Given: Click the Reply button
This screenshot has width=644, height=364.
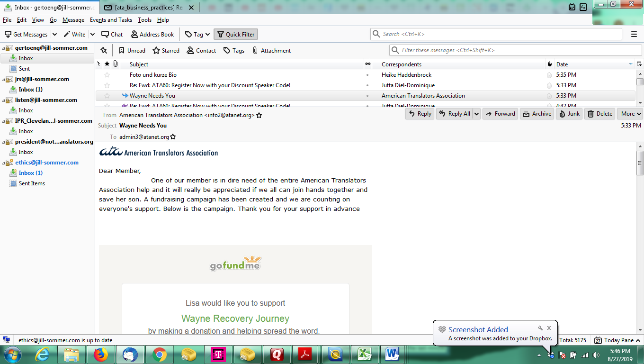Looking at the screenshot, I should (419, 114).
